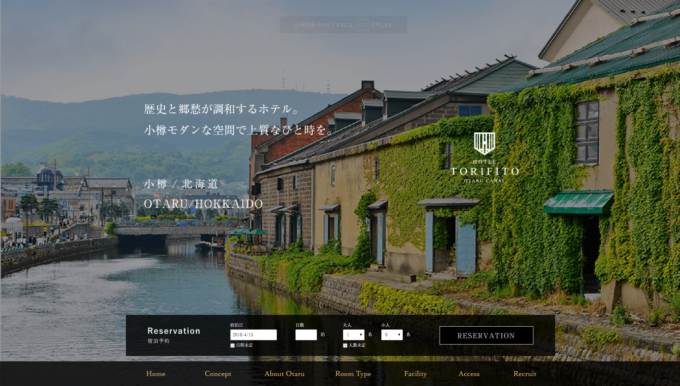Image resolution: width=680 pixels, height=386 pixels.
Task: Open the Recruit menu item
Action: tap(525, 374)
